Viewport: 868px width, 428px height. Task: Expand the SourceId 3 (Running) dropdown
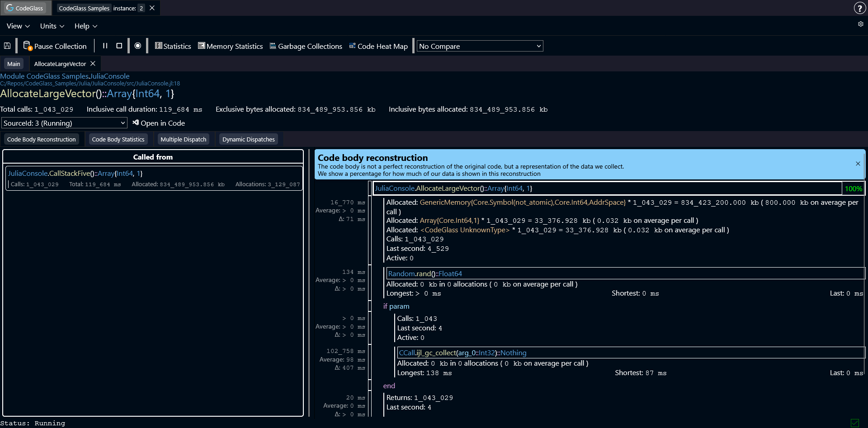coord(64,123)
